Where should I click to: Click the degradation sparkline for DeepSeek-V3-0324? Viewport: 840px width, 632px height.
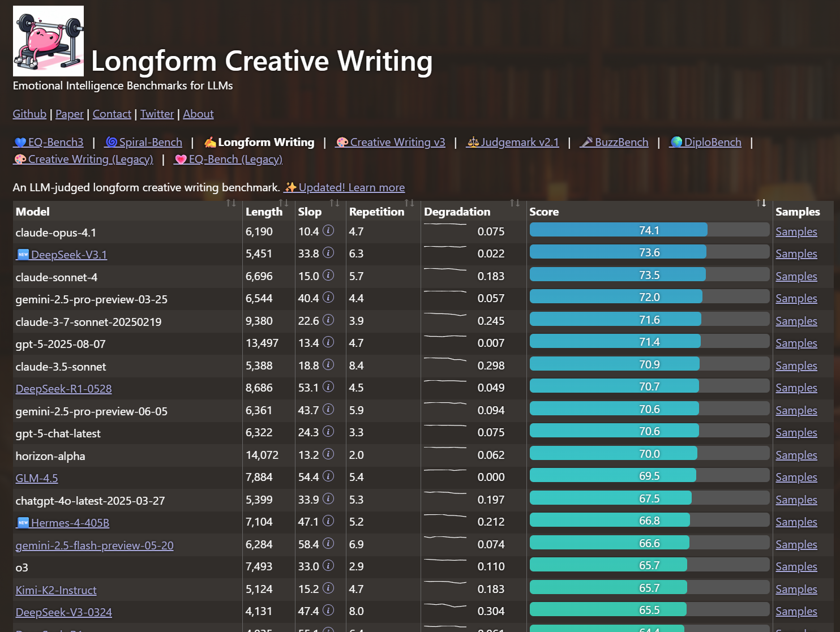tap(445, 605)
